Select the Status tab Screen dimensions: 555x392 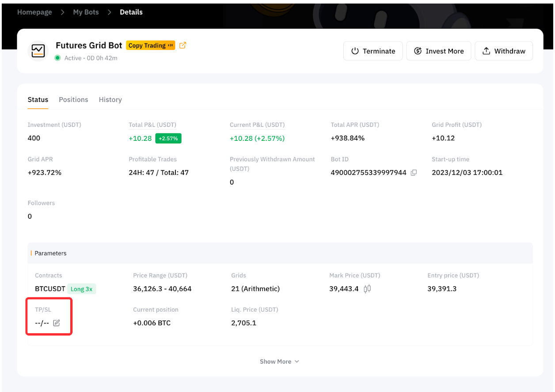[38, 100]
